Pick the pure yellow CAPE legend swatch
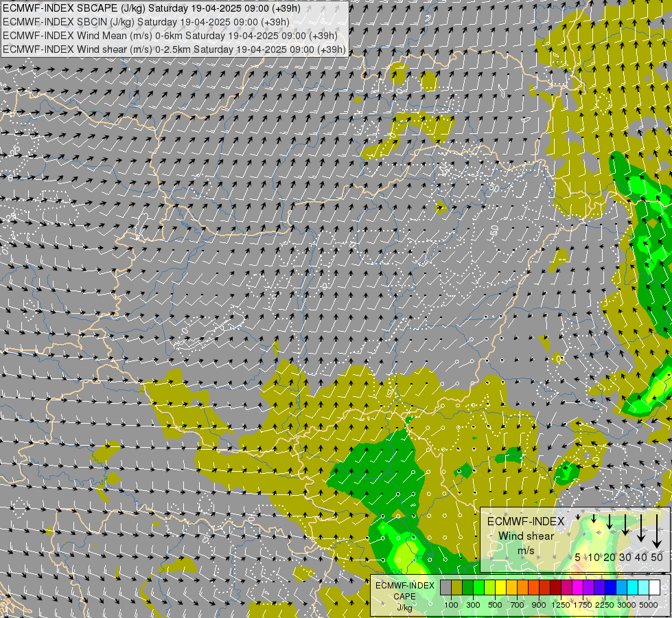 point(501,588)
